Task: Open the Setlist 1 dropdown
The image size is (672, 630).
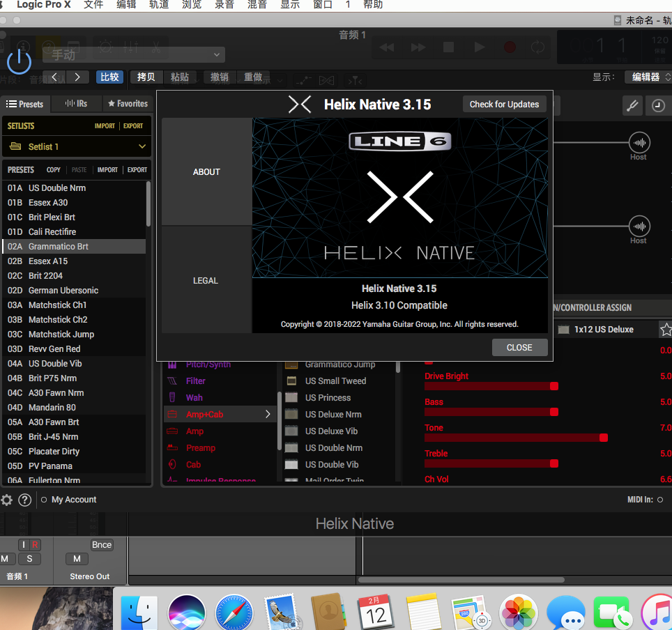Action: pyautogui.click(x=77, y=146)
